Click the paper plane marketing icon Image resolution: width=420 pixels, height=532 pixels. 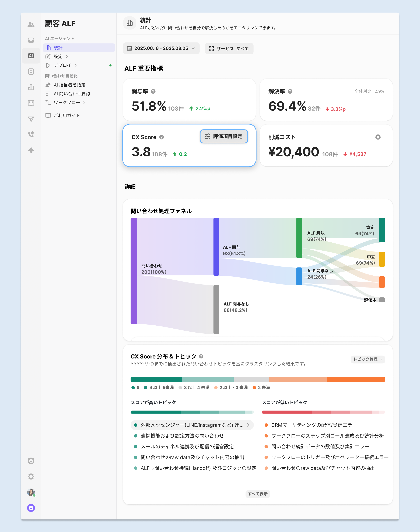(x=31, y=119)
